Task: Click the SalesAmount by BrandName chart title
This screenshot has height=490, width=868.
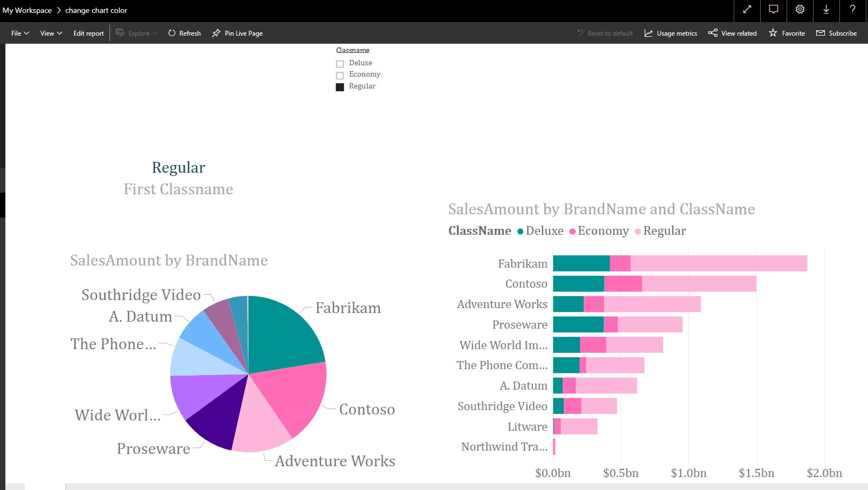Action: [169, 261]
